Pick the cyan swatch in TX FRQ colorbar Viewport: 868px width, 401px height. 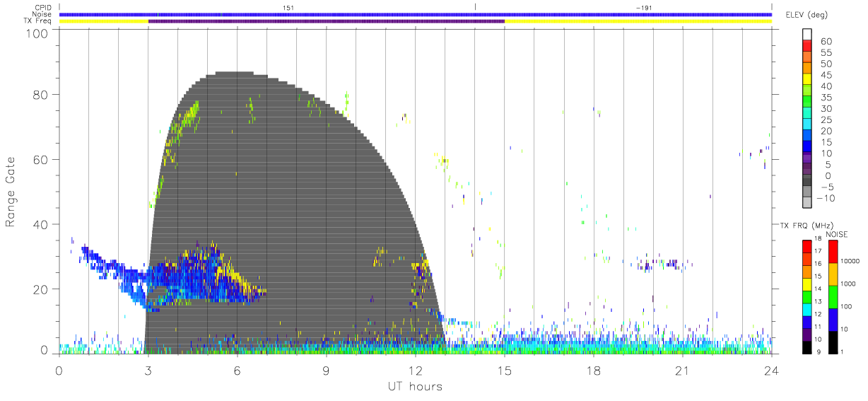(x=807, y=309)
